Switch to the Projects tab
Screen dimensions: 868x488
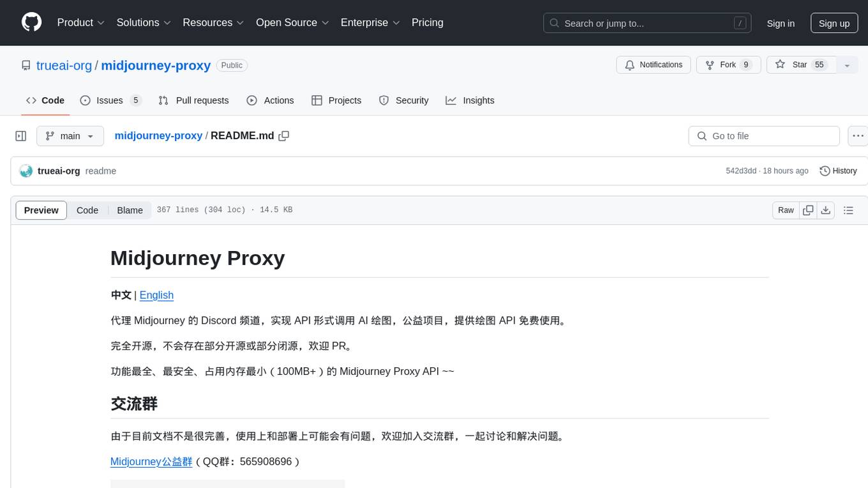pos(336,100)
